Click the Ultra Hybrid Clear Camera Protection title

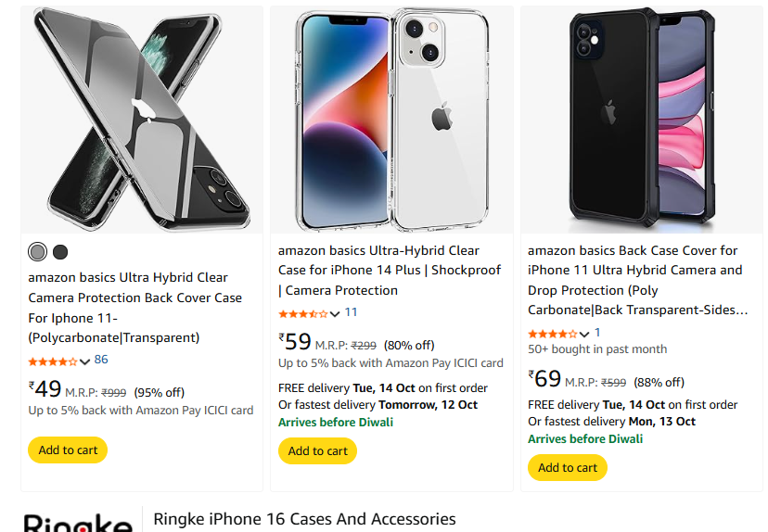[x=135, y=307]
